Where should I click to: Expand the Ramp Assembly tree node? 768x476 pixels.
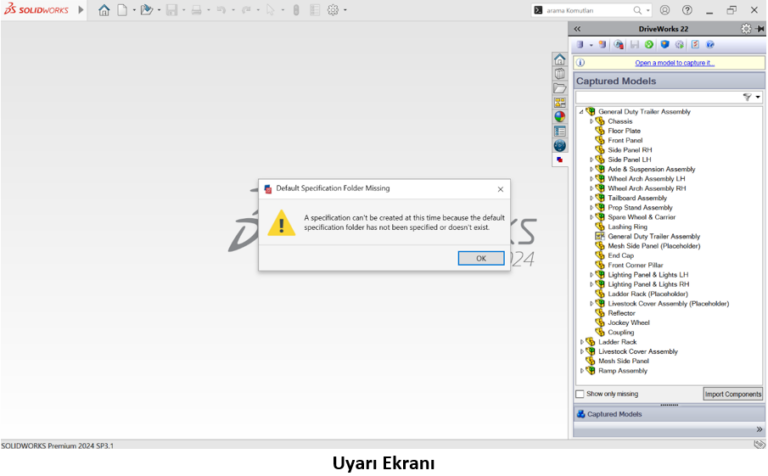click(581, 371)
